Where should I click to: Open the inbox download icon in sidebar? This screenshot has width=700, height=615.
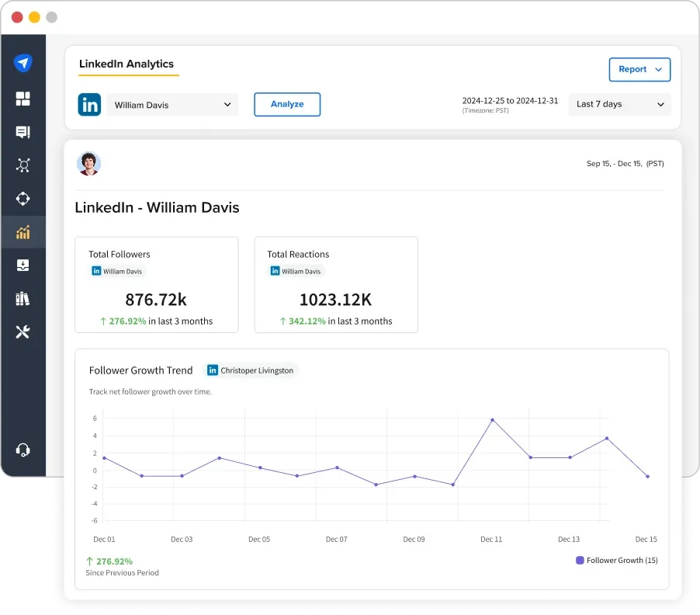23,265
